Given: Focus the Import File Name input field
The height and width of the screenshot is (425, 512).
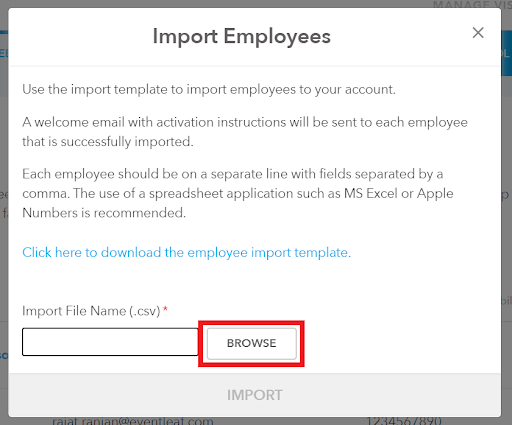Looking at the screenshot, I should point(110,342).
